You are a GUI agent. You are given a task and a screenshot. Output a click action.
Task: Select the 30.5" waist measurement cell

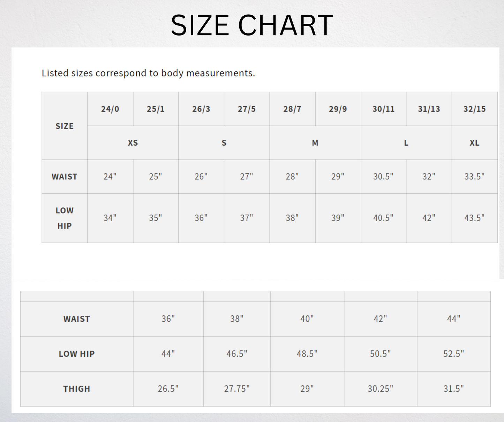tap(383, 177)
